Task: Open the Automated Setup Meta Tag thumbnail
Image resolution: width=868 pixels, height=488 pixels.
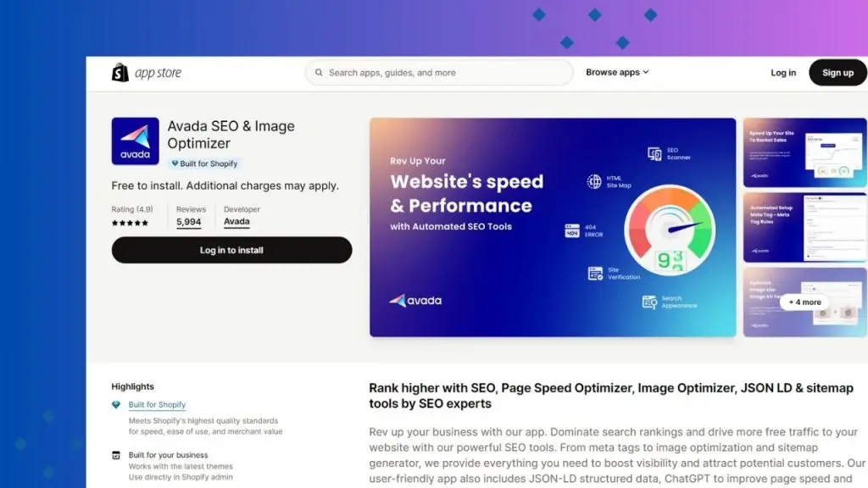Action: pyautogui.click(x=805, y=227)
